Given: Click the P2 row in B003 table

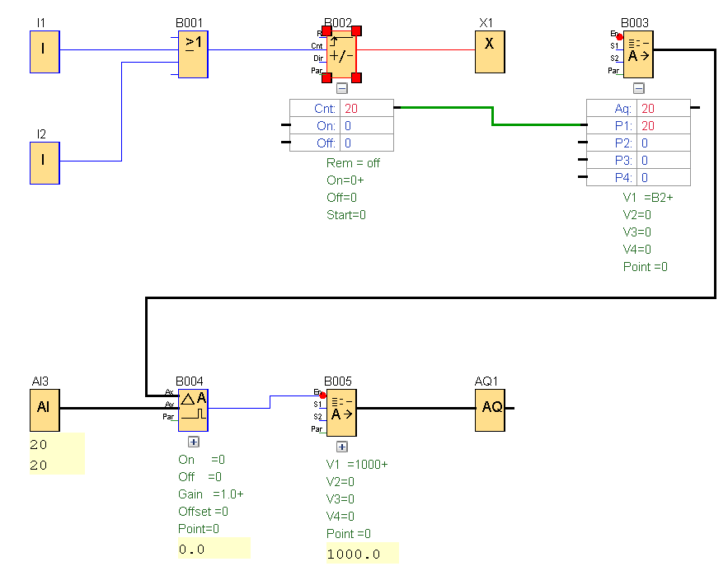Looking at the screenshot, I should (x=638, y=143).
